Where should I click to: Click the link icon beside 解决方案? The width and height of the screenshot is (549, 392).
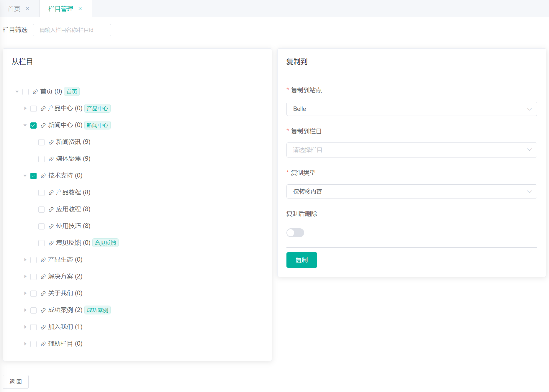click(43, 277)
